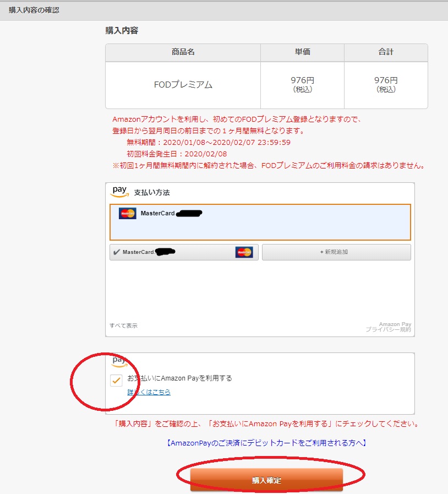Select the highlighted MasterCard payment panel
448x494 pixels.
point(260,222)
